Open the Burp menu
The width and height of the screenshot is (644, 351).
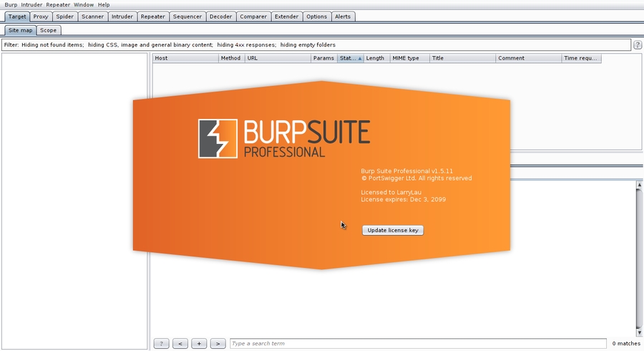pyautogui.click(x=11, y=4)
